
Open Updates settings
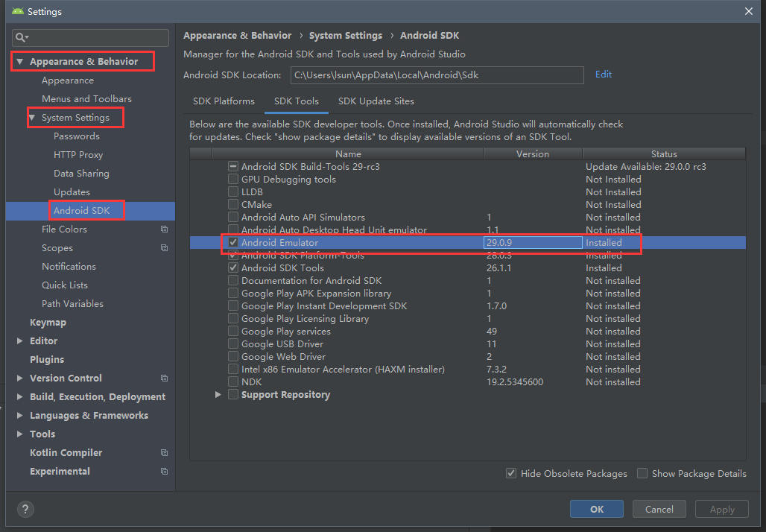72,192
